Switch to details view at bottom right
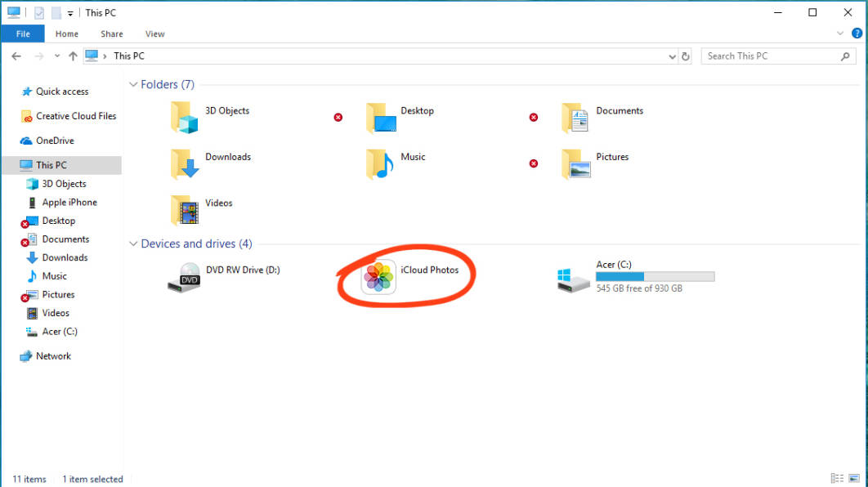This screenshot has width=868, height=487. [836, 478]
